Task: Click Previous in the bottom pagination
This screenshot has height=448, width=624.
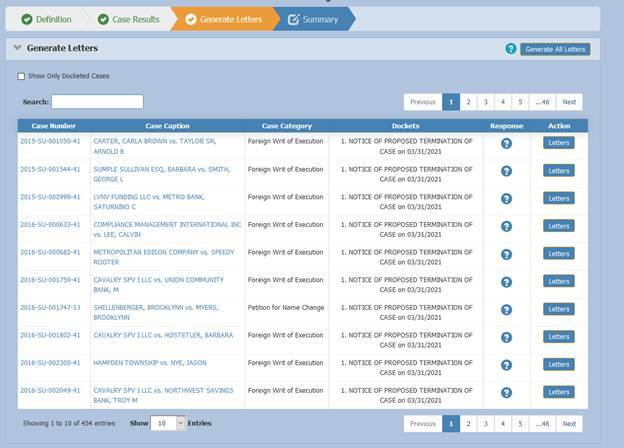Action: coord(423,424)
